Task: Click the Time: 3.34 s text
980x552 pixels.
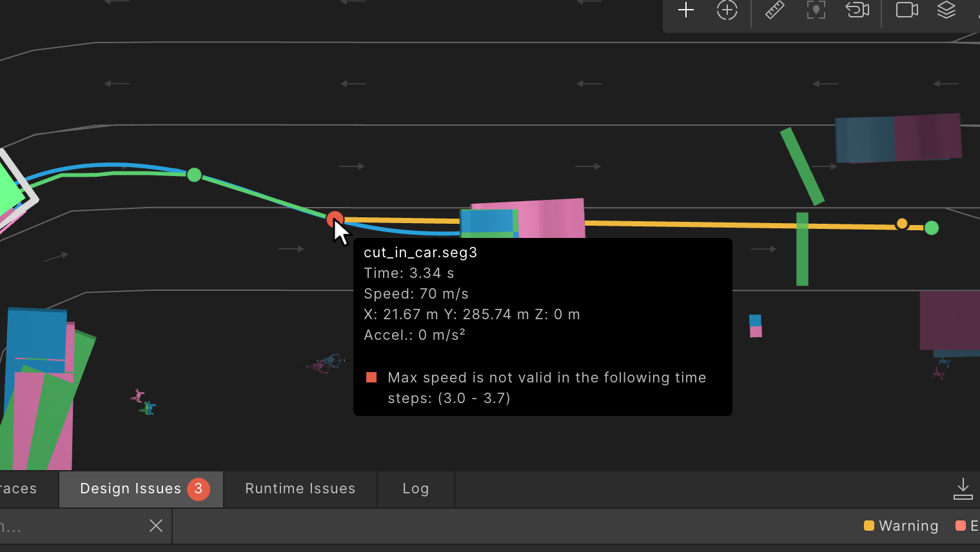Action: [x=409, y=273]
